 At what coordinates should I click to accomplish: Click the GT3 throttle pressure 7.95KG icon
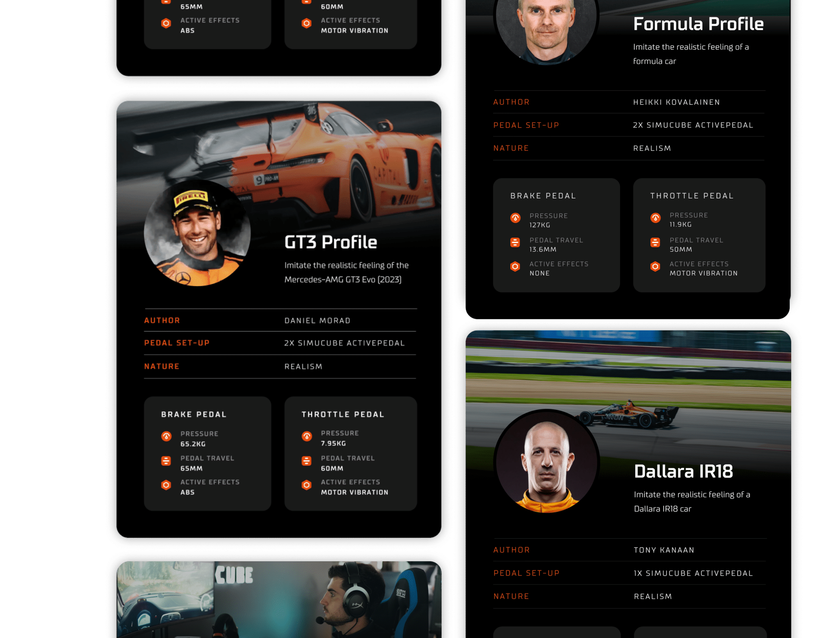[307, 436]
